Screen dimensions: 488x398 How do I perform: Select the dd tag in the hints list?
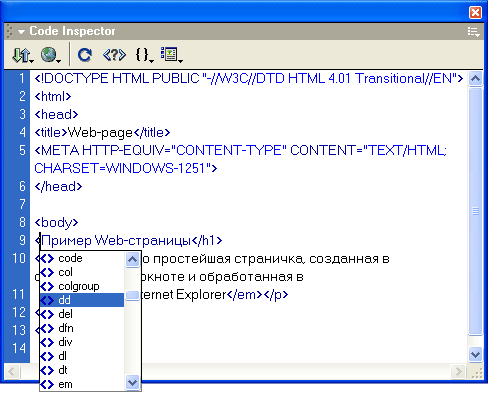[x=82, y=300]
